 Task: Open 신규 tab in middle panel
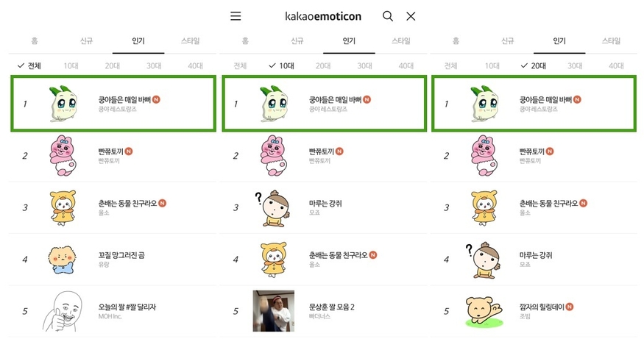(x=297, y=41)
